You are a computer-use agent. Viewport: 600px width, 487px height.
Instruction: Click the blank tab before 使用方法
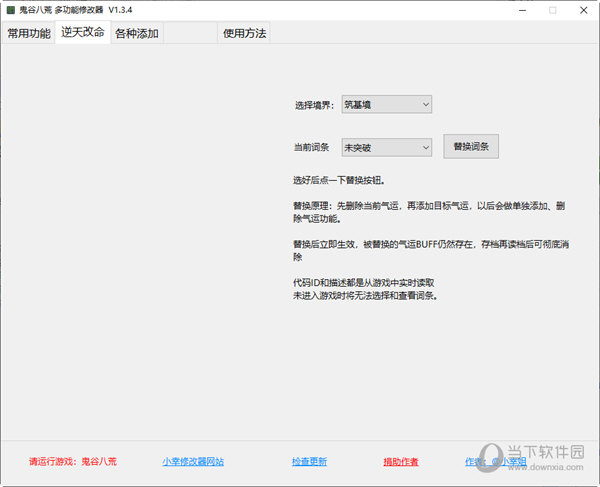(x=191, y=33)
